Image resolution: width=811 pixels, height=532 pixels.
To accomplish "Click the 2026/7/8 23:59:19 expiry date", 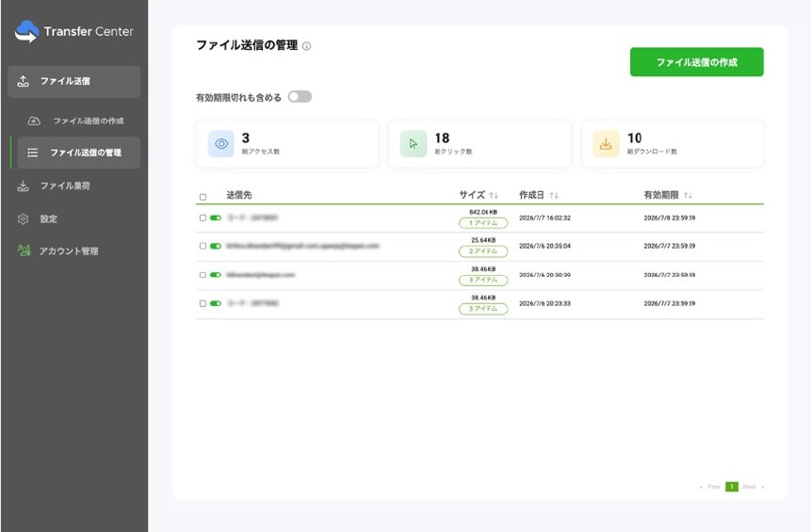I will tap(670, 218).
